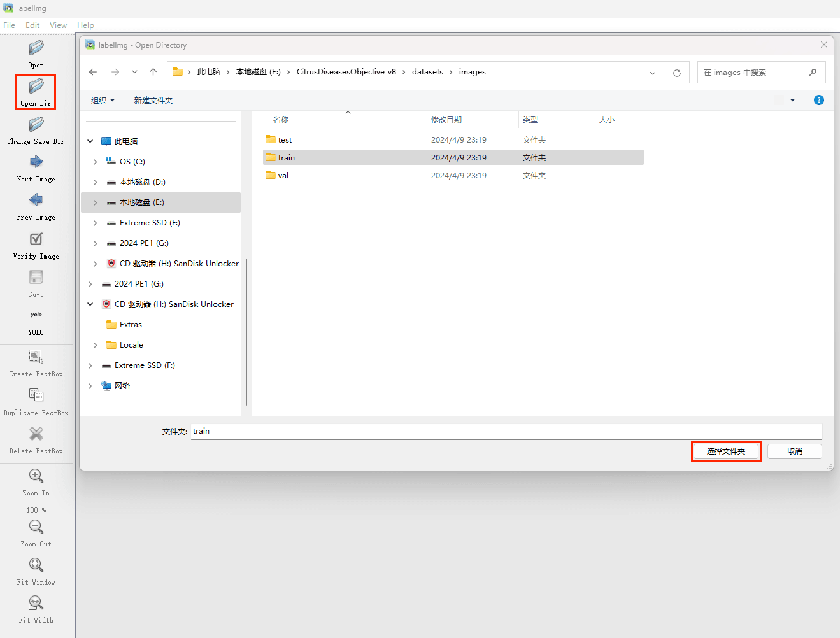Open the 组织 dropdown menu
The image size is (840, 638).
103,101
